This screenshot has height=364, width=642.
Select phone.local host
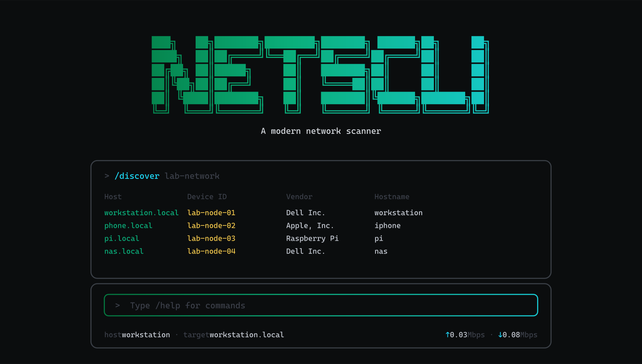click(x=128, y=226)
